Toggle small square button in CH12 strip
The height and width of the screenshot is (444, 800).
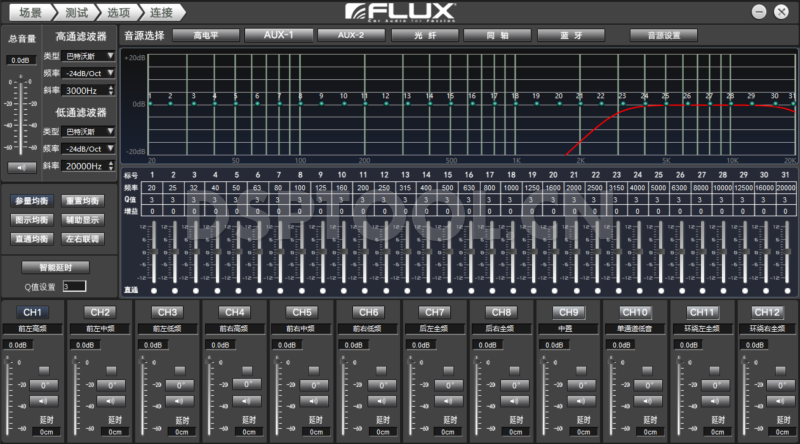[x=781, y=371]
